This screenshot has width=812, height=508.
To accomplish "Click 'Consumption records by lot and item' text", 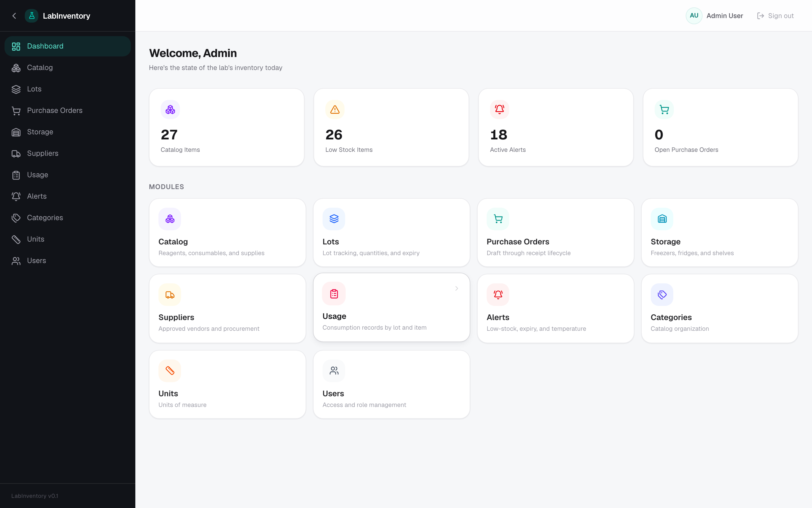I will [374, 328].
